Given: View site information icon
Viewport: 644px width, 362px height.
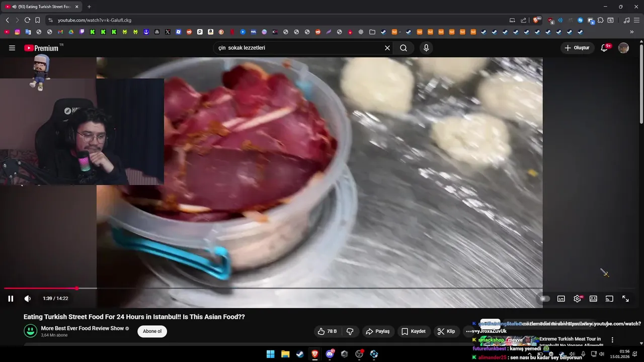Looking at the screenshot, I should pos(50,20).
